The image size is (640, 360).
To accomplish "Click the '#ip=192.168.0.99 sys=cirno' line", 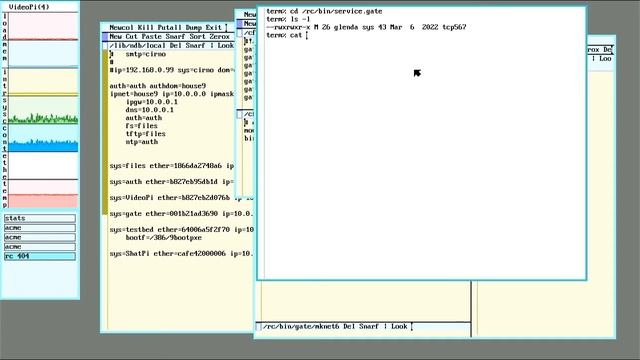I will [x=172, y=70].
